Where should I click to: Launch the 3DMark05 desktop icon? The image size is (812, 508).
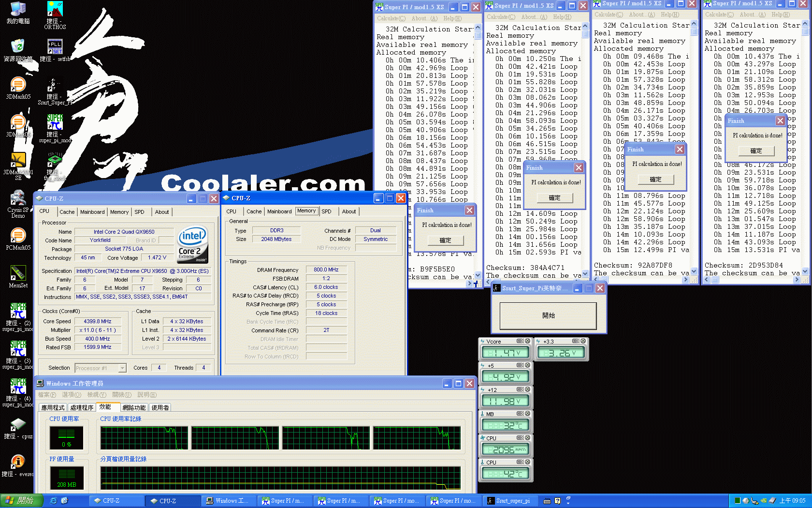[18, 88]
